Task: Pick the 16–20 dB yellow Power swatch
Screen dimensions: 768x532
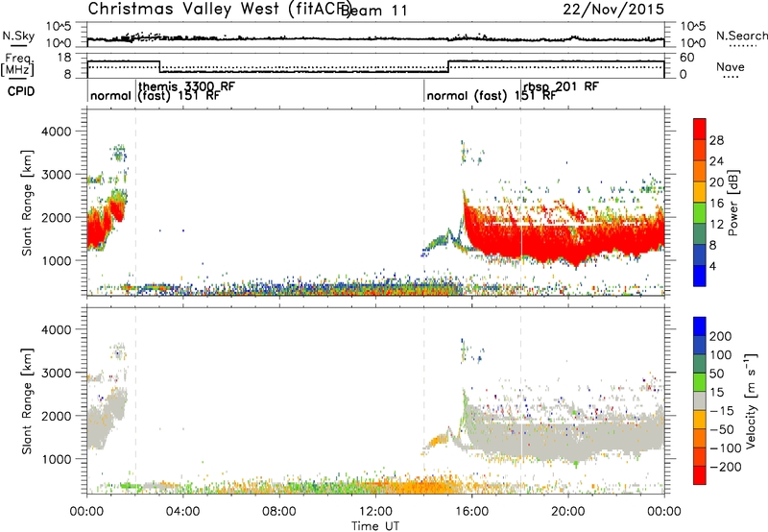Action: 700,192
